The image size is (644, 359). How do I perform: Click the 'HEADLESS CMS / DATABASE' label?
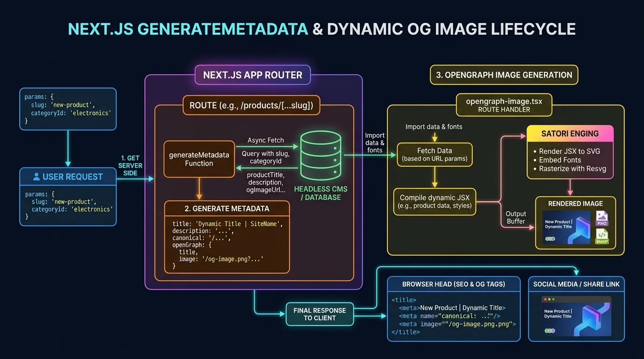[321, 194]
